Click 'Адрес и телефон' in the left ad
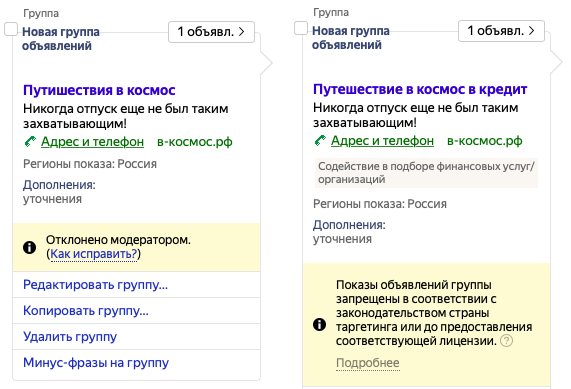This screenshot has width=571, height=389. [92, 141]
